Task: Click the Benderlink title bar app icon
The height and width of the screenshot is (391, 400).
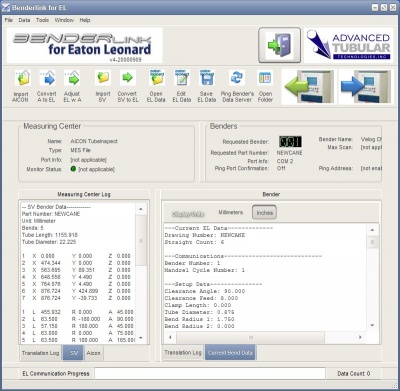Action: (x=6, y=7)
